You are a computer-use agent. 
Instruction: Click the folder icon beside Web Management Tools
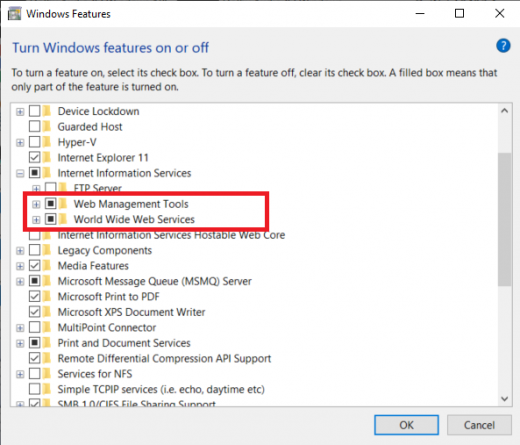(63, 204)
